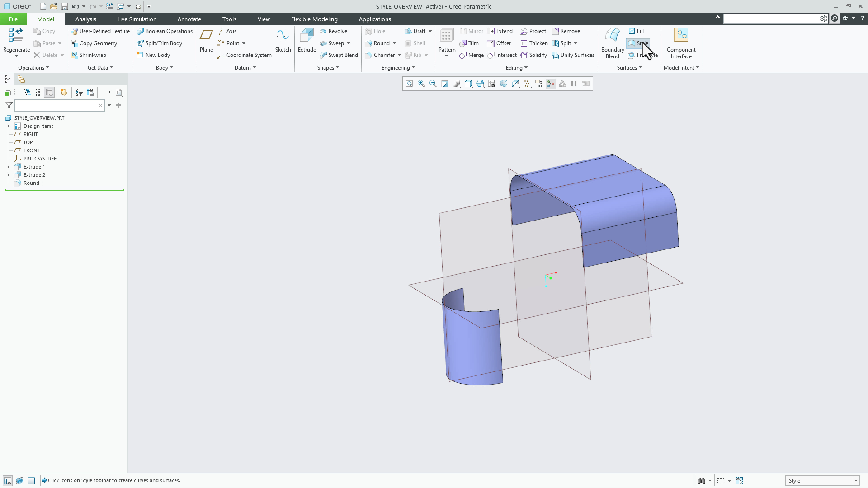Create a datum Plane
The height and width of the screenshot is (488, 868).
(206, 40)
